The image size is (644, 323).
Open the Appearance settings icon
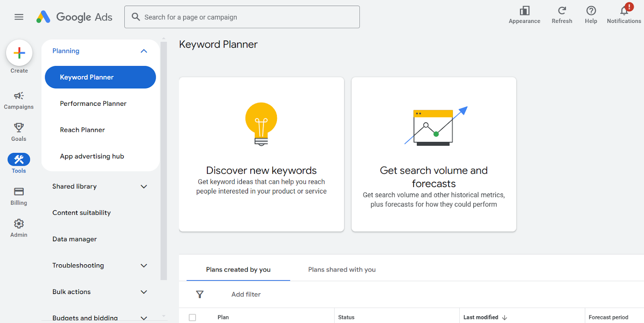point(524,10)
